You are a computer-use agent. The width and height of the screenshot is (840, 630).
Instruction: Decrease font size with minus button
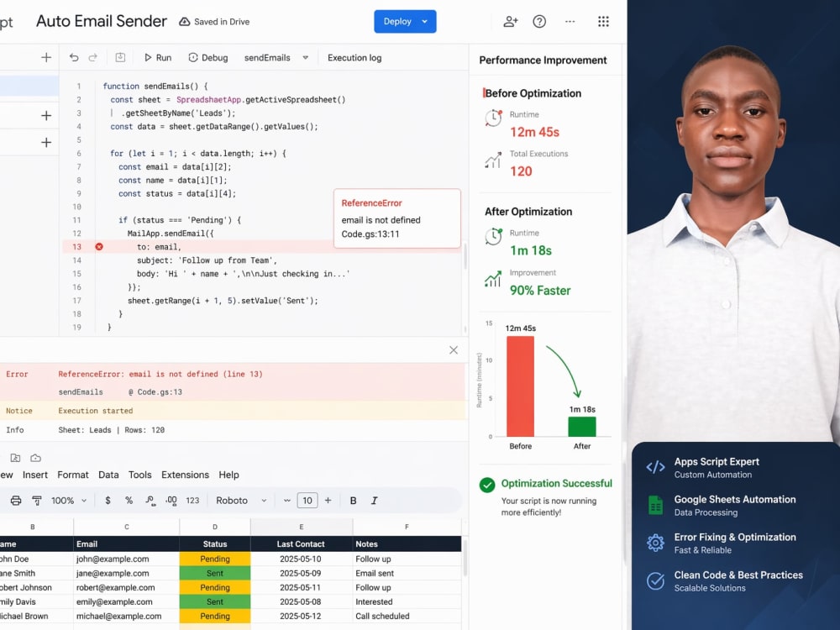click(x=287, y=501)
